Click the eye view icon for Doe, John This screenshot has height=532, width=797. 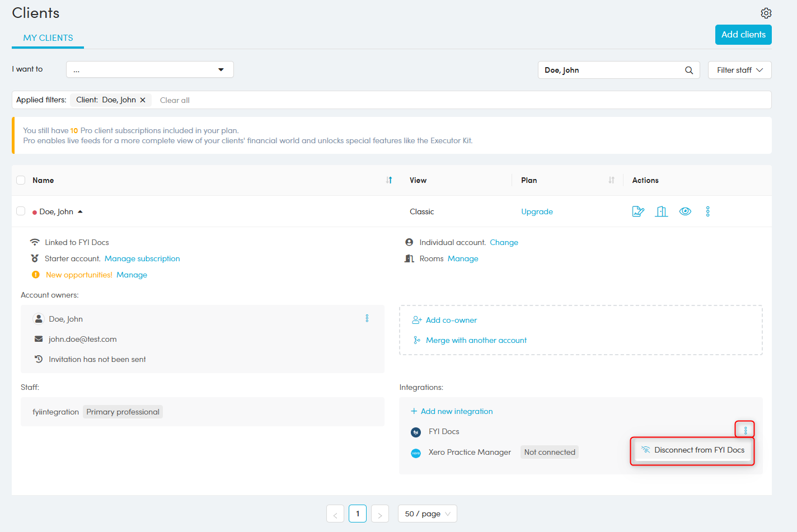tap(685, 211)
